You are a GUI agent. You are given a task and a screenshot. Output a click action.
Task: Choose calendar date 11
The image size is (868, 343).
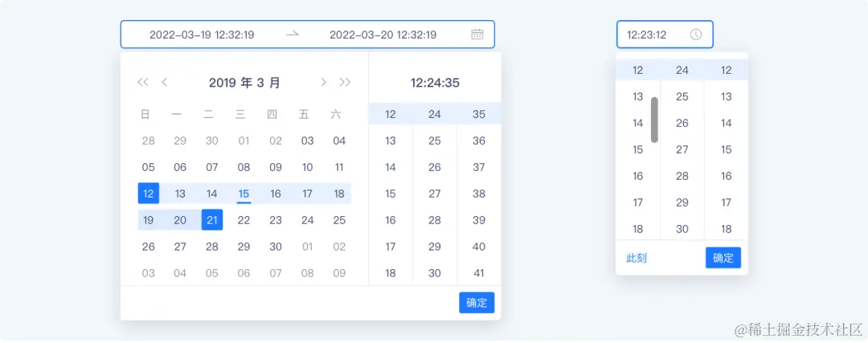[x=339, y=167]
